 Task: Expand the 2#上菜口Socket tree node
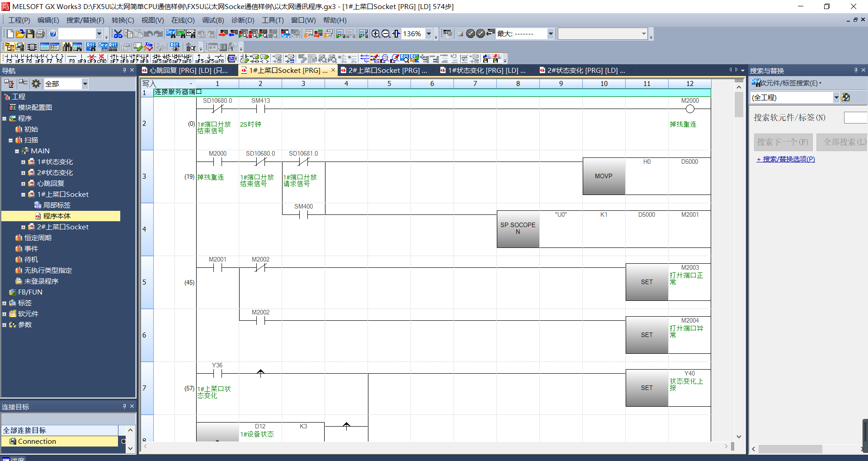(x=24, y=227)
